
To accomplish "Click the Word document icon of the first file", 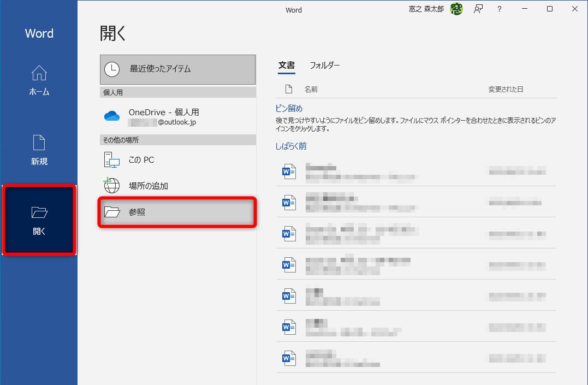I will coord(289,171).
